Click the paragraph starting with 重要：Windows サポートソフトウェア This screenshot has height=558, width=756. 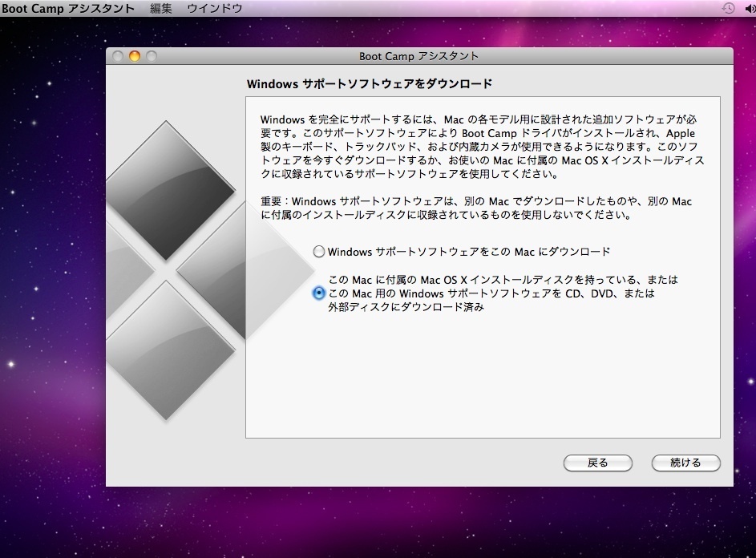[476, 208]
